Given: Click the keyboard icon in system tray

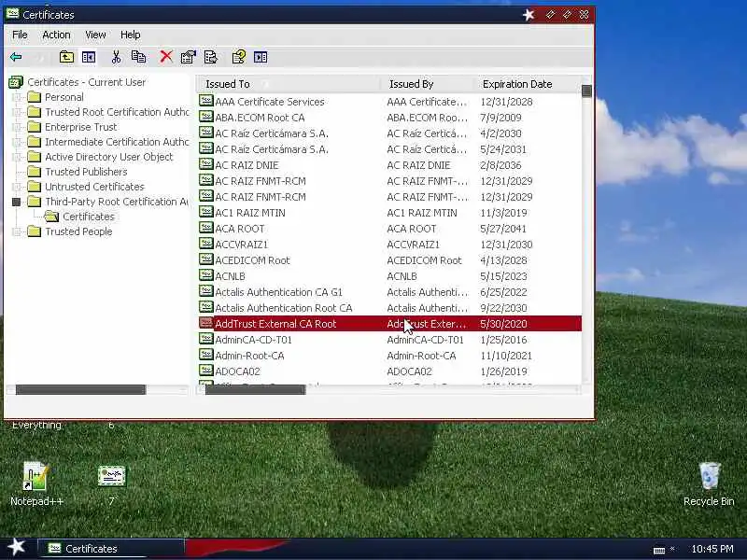Looking at the screenshot, I should pos(659,550).
